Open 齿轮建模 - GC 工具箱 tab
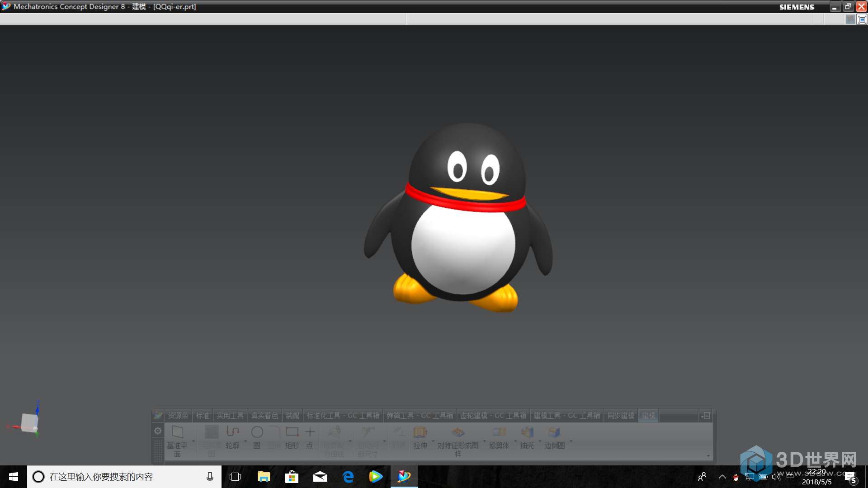 tap(493, 416)
